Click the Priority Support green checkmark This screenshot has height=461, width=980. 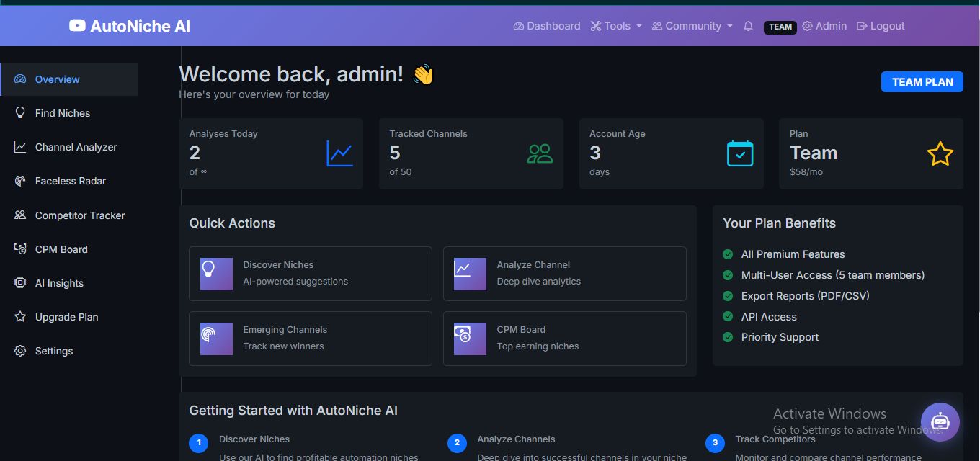tap(728, 337)
